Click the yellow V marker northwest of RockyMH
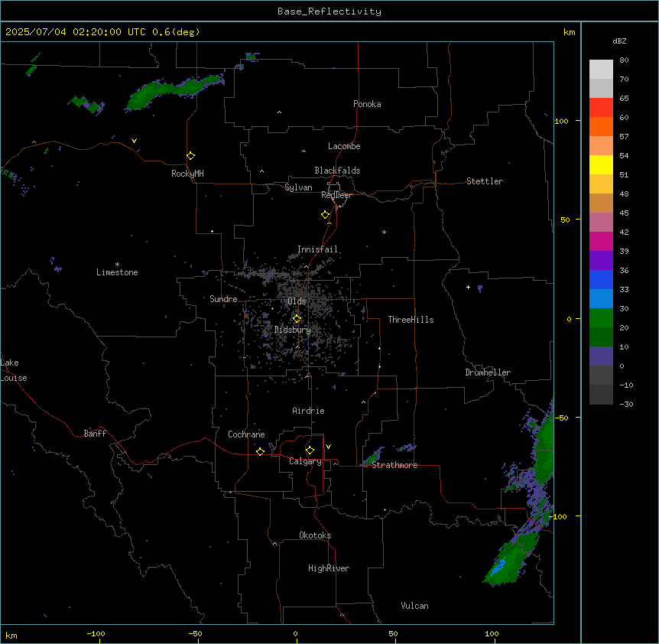 tap(134, 141)
